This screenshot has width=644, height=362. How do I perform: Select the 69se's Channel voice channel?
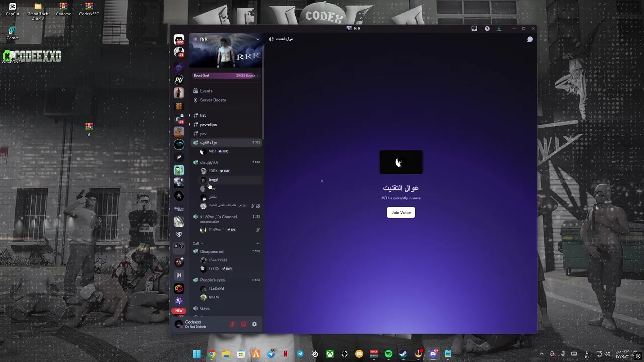point(226,218)
